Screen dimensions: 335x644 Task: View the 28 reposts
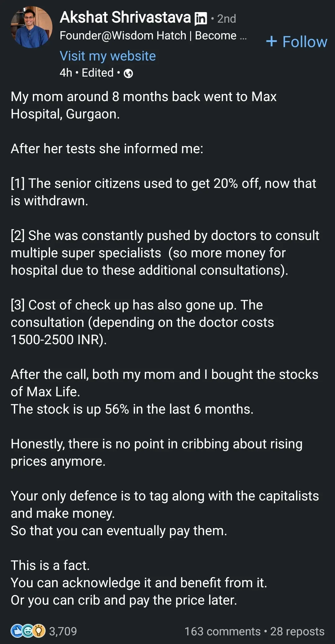tap(297, 631)
